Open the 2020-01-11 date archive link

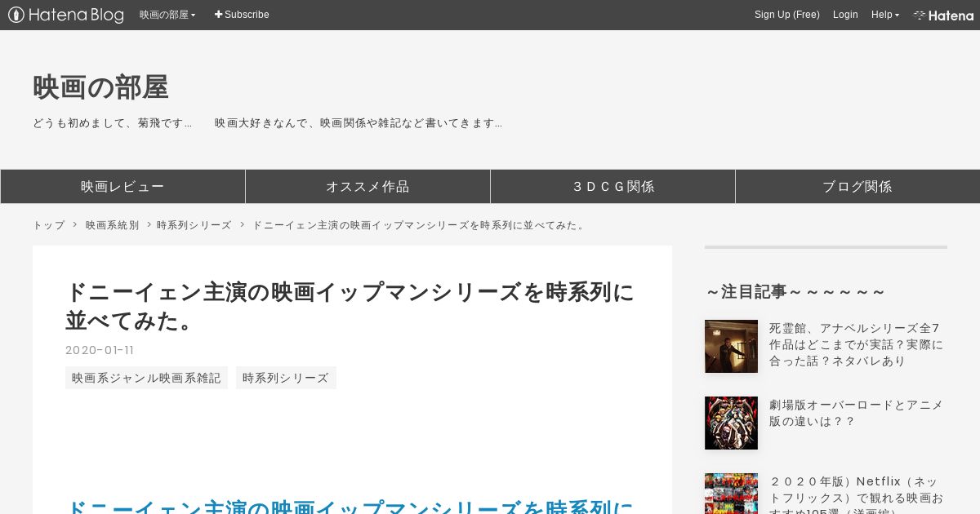pyautogui.click(x=100, y=350)
